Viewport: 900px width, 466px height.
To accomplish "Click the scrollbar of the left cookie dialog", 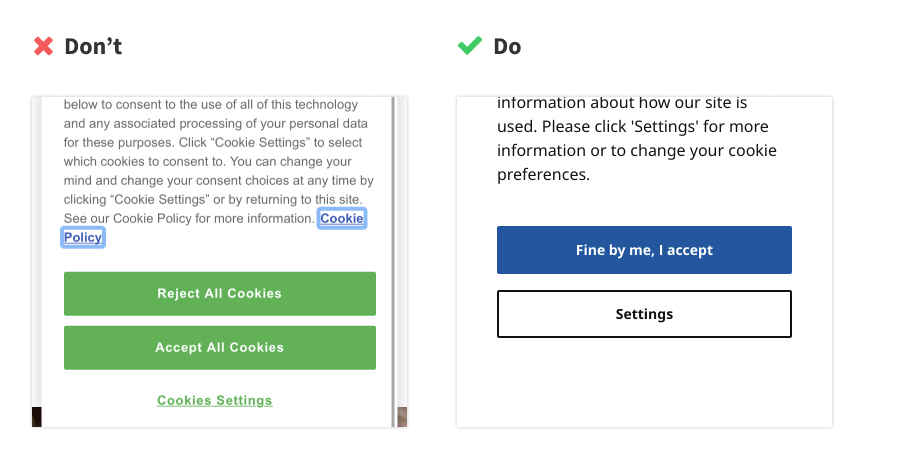I will pos(393,250).
